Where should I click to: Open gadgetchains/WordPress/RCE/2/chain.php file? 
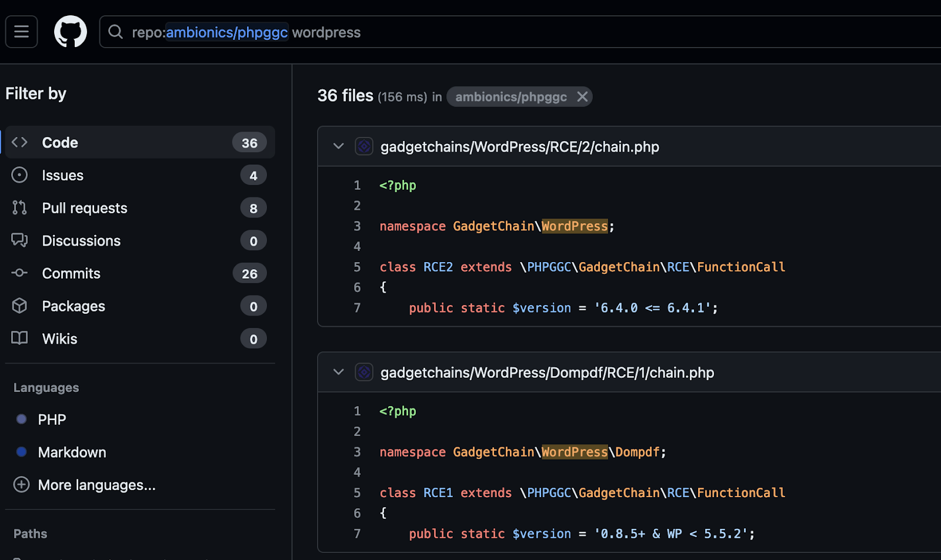click(520, 147)
